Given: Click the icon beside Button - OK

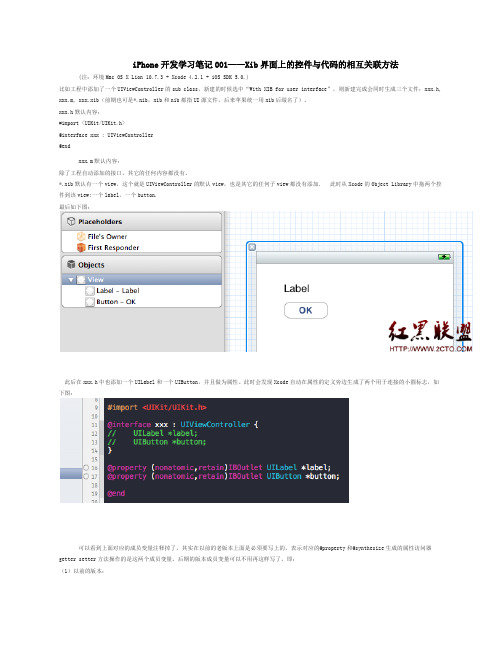Looking at the screenshot, I should tap(90, 302).
